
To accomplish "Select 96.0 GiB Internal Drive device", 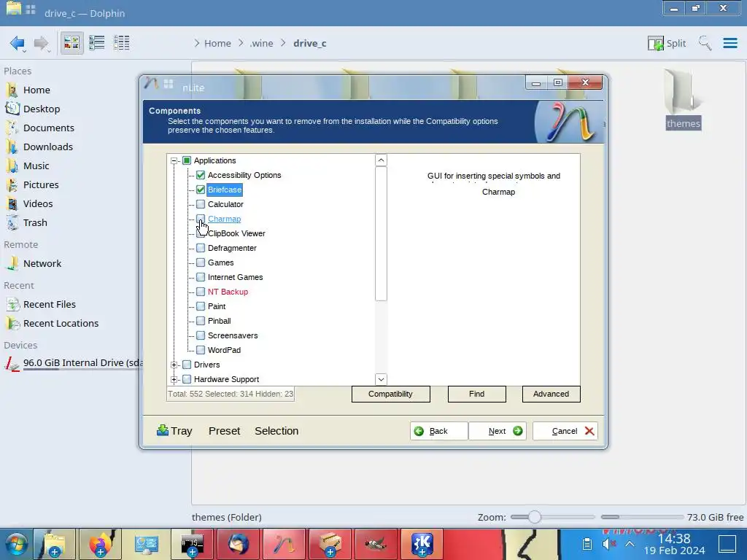I will (74, 363).
